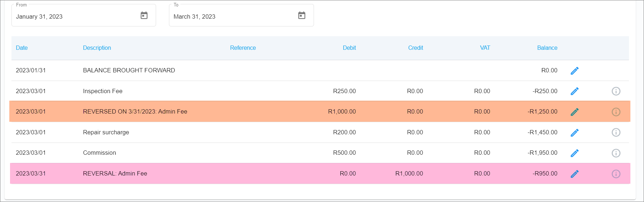Click the Balance column header
This screenshot has height=202, width=644.
tap(547, 48)
